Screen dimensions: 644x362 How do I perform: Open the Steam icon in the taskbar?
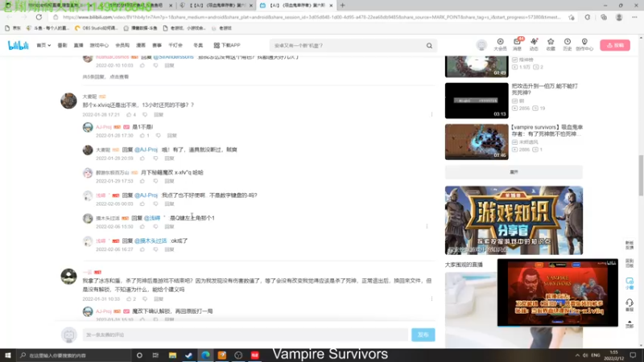tap(188, 355)
